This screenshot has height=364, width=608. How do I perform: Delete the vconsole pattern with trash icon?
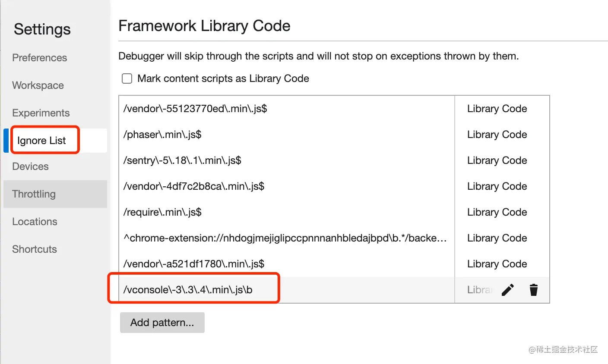tap(534, 290)
